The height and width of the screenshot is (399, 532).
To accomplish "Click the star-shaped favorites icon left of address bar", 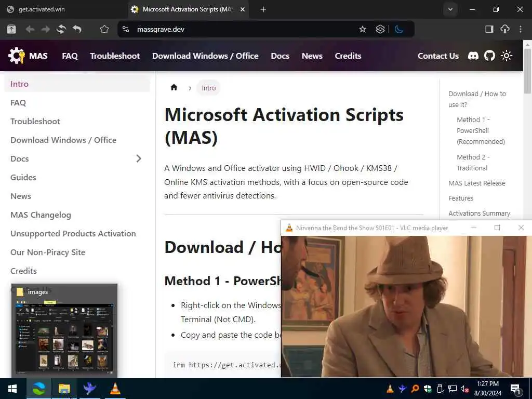I will pos(104,29).
